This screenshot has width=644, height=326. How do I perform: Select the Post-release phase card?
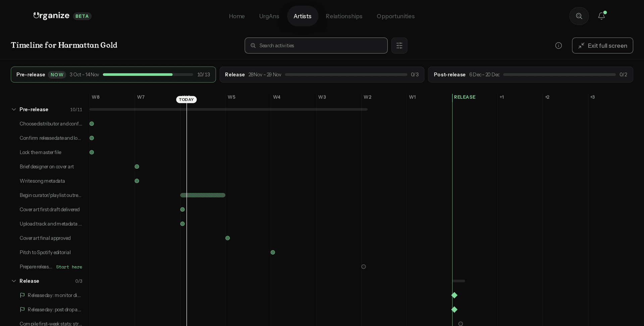point(531,75)
